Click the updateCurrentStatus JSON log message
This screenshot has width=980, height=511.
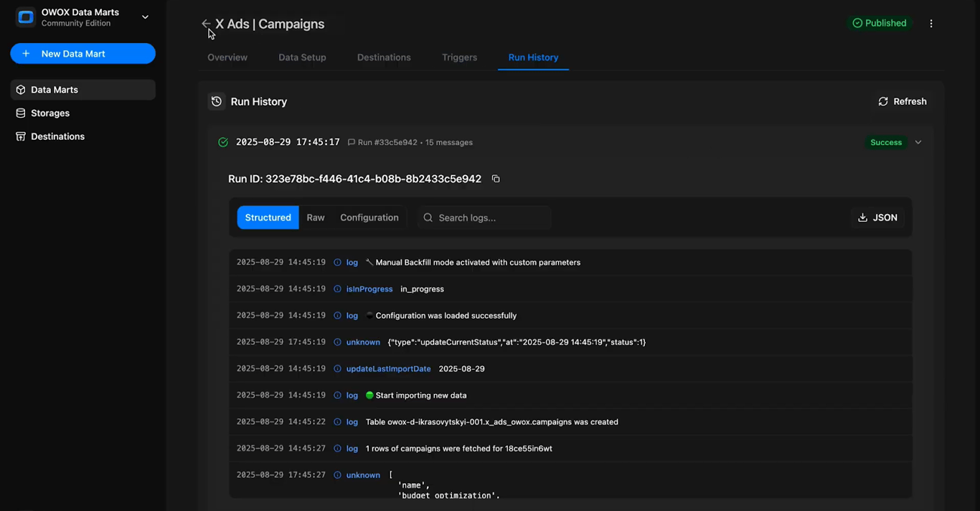click(517, 342)
